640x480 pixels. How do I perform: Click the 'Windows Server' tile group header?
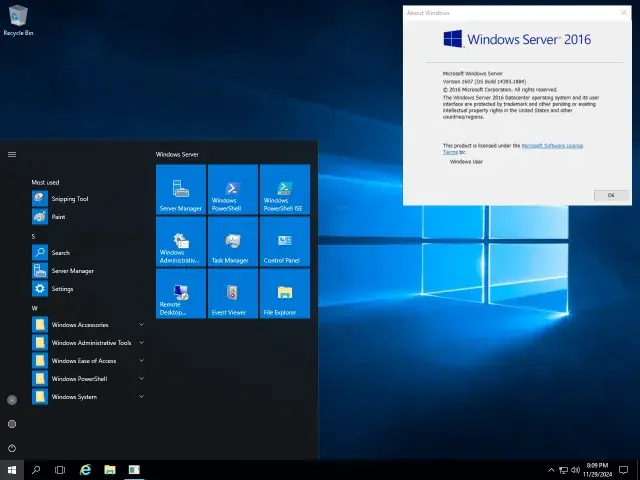tap(177, 154)
